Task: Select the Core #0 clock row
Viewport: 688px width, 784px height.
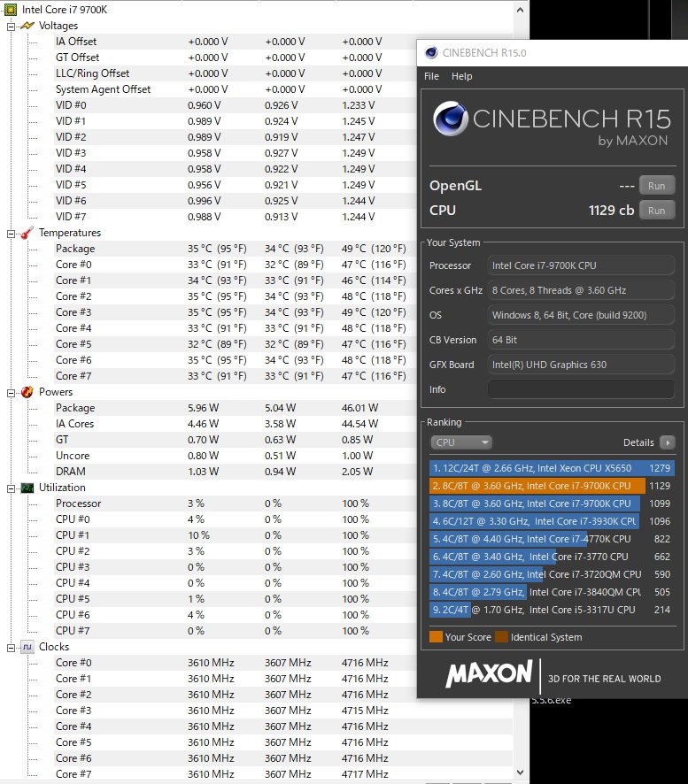Action: pos(234,663)
